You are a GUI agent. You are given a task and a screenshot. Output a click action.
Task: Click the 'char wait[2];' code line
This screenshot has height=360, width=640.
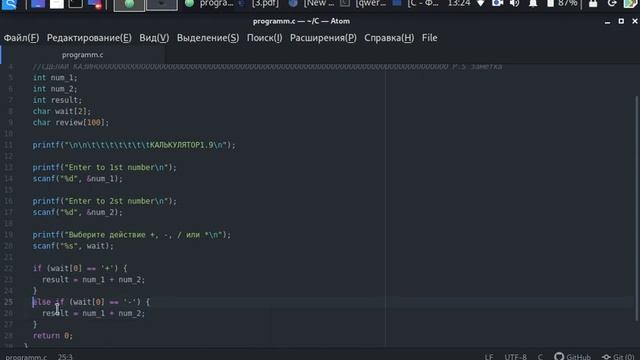[62, 111]
